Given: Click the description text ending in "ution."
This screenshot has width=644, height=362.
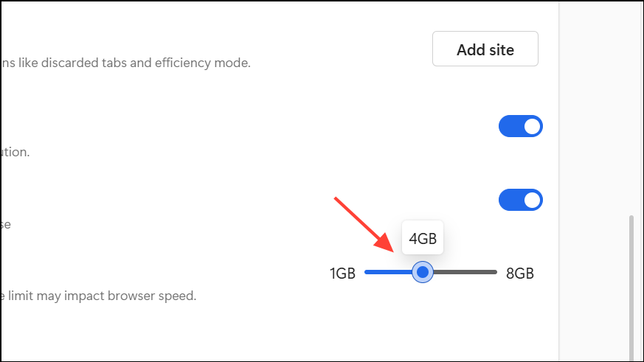Looking at the screenshot, I should [15, 152].
